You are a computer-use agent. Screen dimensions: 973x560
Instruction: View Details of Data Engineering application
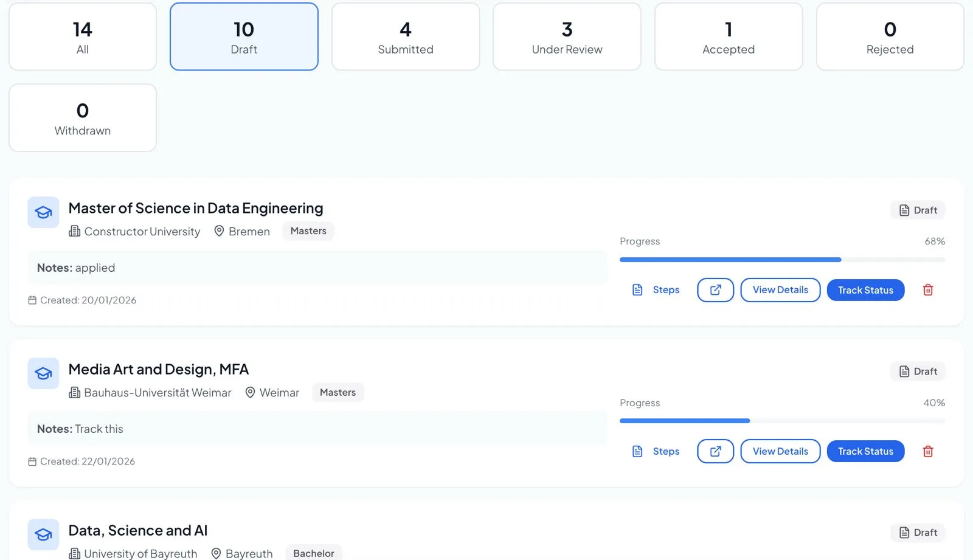point(780,290)
